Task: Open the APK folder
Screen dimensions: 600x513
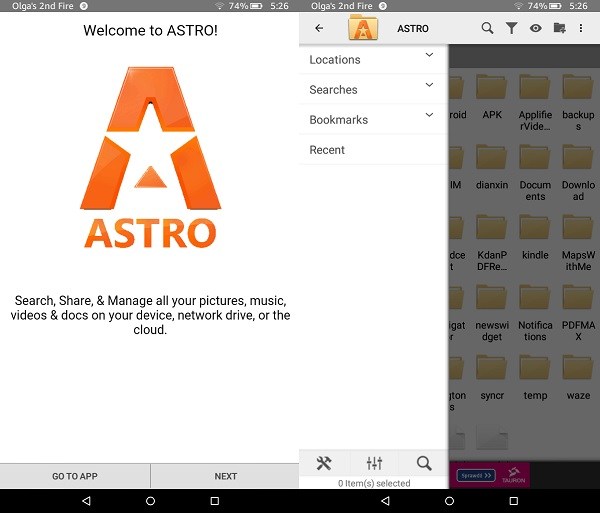Action: [x=492, y=98]
